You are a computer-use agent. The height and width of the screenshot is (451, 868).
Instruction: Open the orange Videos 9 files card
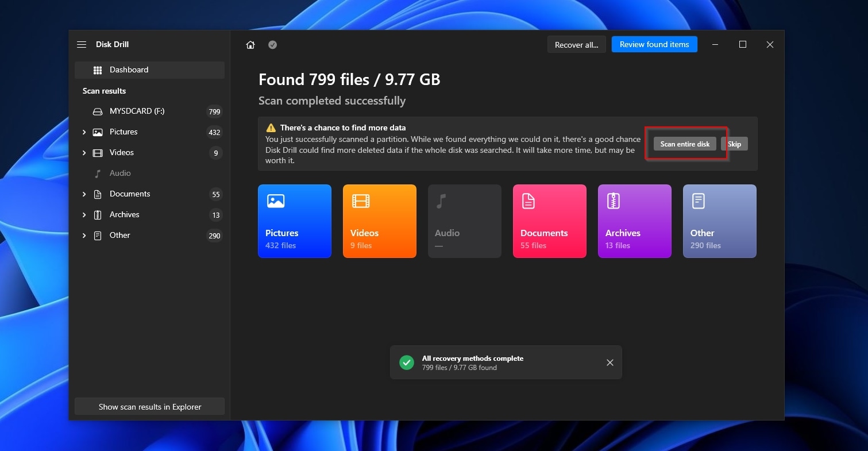tap(380, 221)
